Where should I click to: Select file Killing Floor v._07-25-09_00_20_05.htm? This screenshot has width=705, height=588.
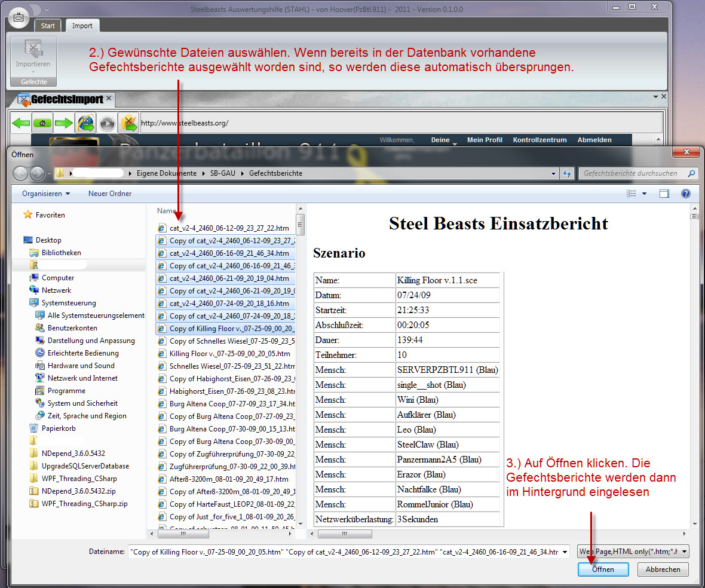[x=229, y=354]
